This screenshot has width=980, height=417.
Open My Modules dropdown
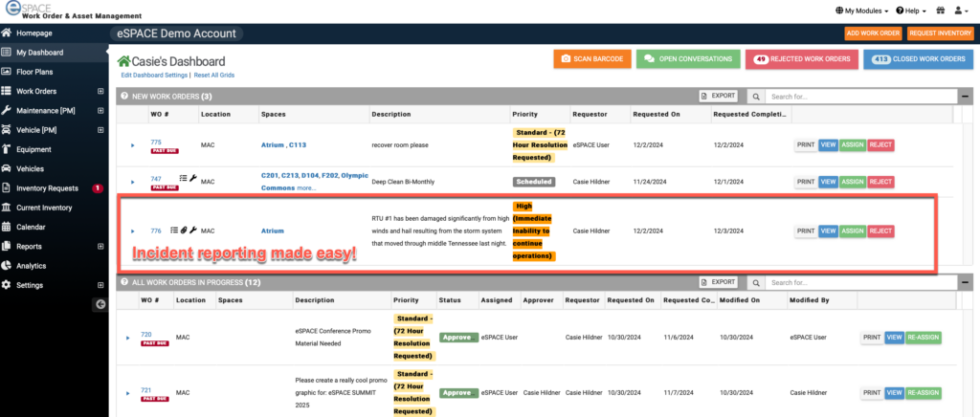(x=862, y=11)
